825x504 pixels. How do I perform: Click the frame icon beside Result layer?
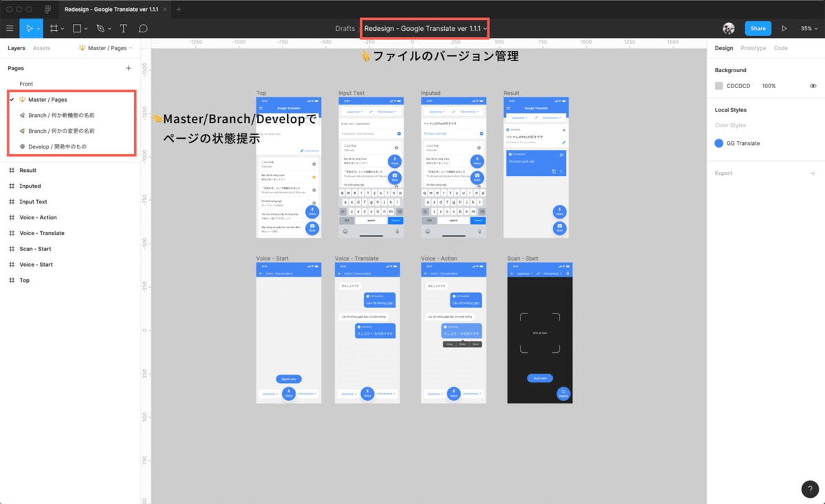tap(11, 170)
